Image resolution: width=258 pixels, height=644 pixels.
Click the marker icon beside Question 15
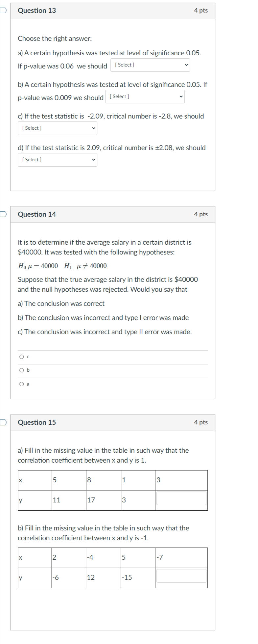tap(3, 422)
